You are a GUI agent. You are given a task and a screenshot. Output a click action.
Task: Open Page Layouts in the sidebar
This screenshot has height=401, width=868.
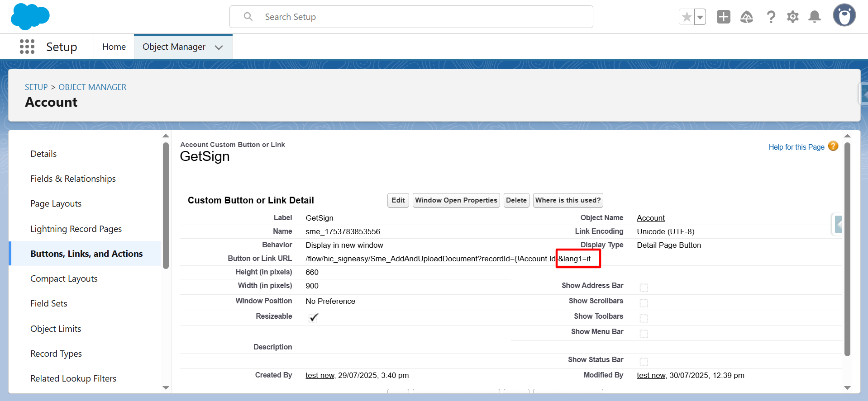point(56,203)
